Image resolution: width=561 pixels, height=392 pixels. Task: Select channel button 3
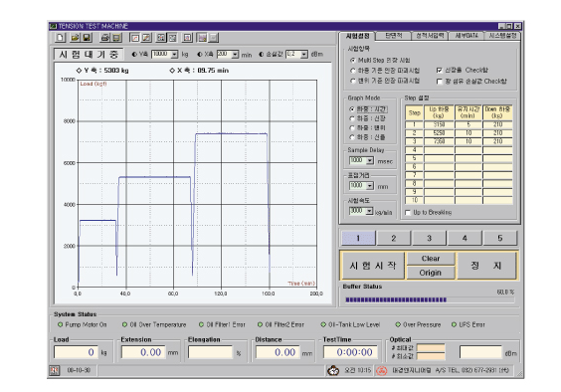[429, 238]
